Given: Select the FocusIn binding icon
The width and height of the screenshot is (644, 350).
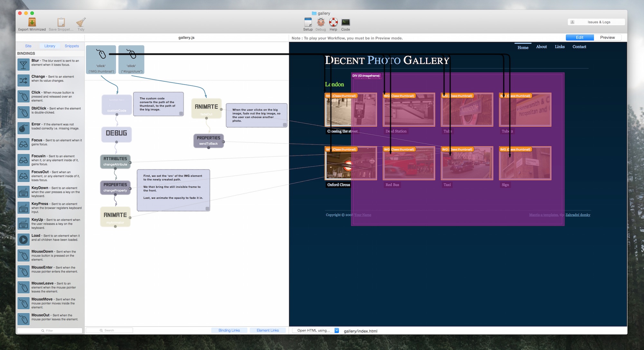Looking at the screenshot, I should 24,160.
